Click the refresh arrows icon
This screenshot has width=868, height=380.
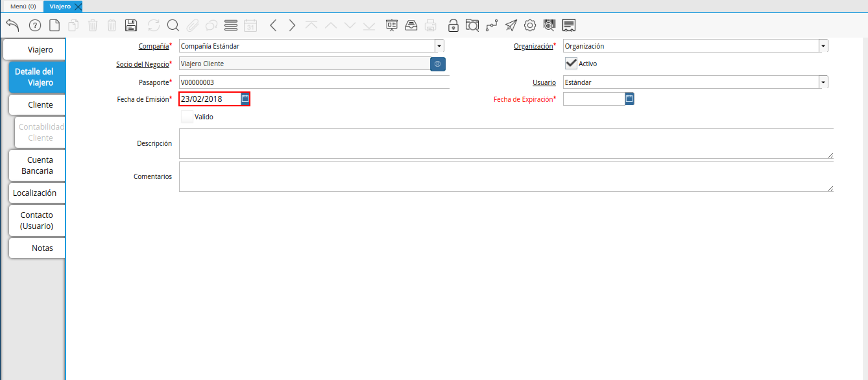(154, 25)
